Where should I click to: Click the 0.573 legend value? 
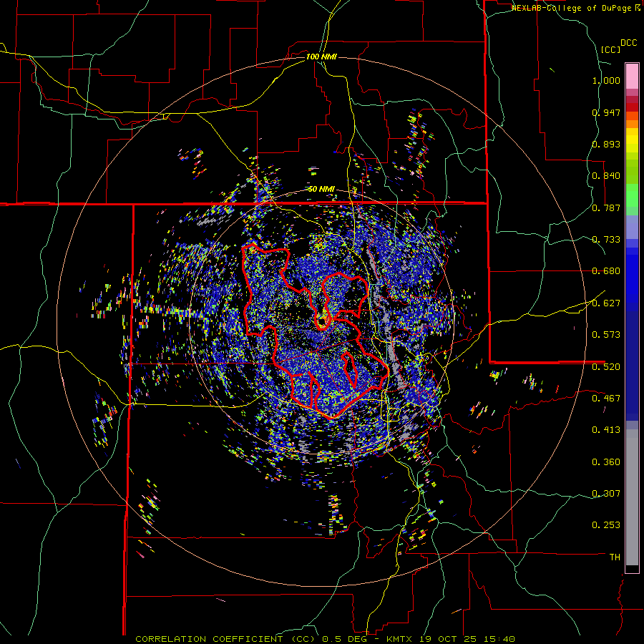(606, 335)
